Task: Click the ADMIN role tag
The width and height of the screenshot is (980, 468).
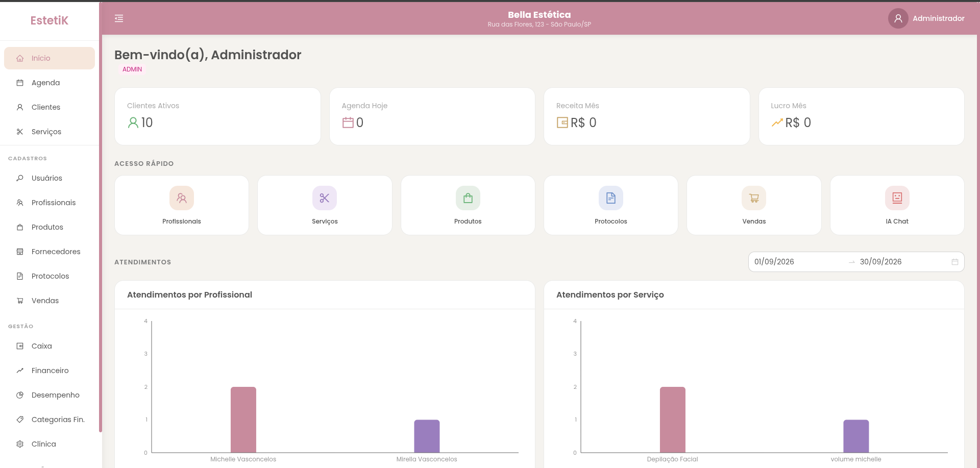Action: 132,69
